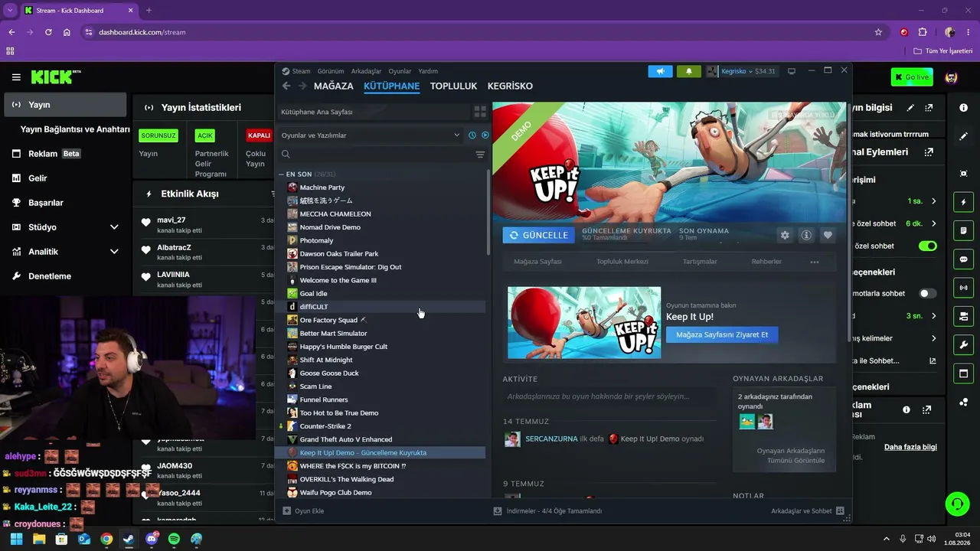Open Kick profile avatar menu
Image resolution: width=980 pixels, height=551 pixels.
(x=952, y=77)
